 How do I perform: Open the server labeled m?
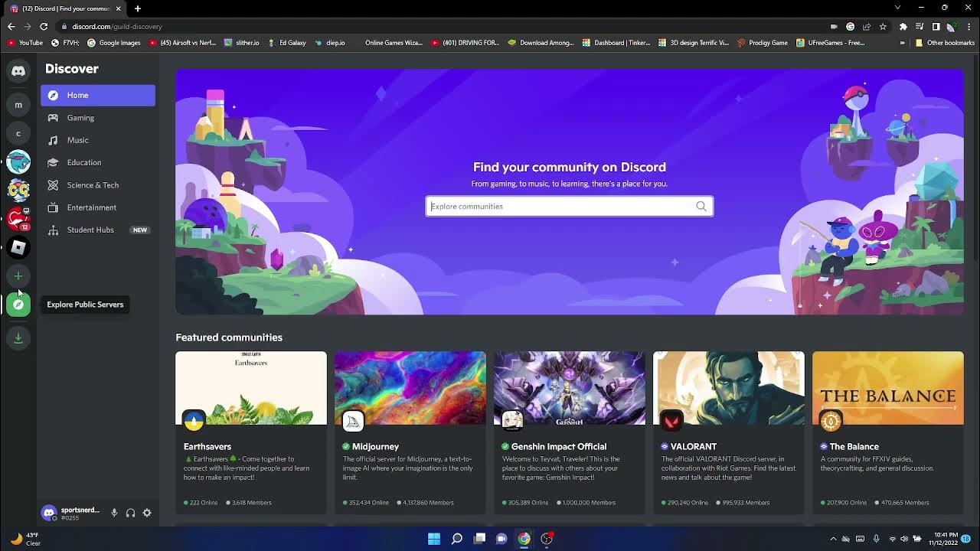[18, 105]
